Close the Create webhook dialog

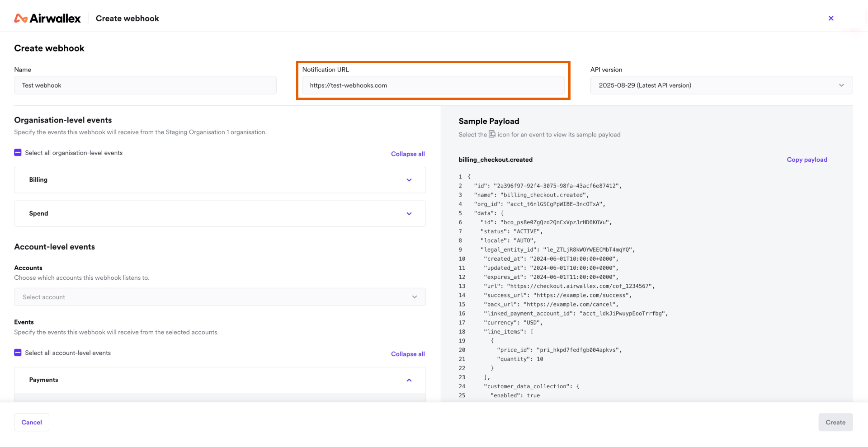click(831, 18)
